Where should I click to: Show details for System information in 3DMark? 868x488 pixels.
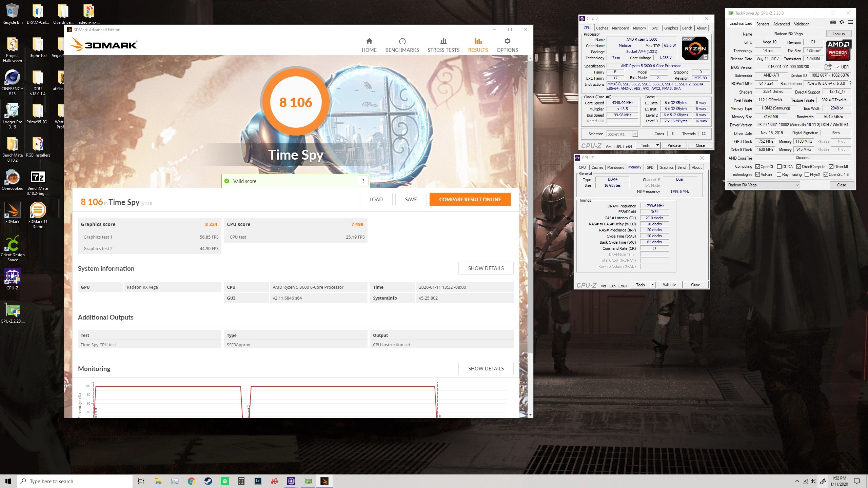point(486,268)
